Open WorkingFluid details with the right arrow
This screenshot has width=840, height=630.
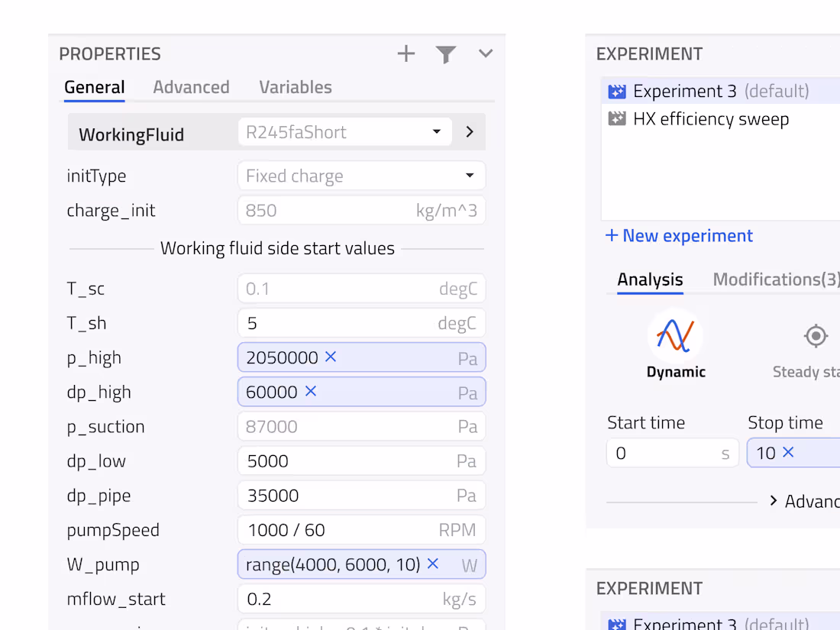(469, 131)
